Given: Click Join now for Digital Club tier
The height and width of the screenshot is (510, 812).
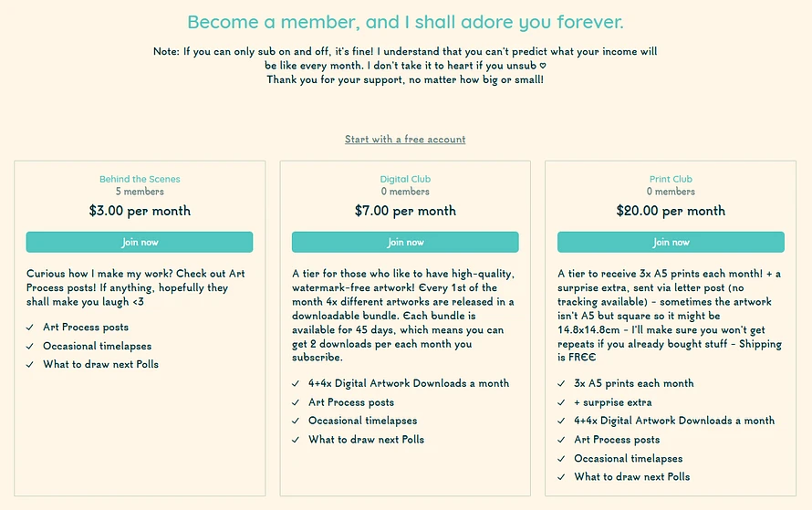Looking at the screenshot, I should pos(405,242).
